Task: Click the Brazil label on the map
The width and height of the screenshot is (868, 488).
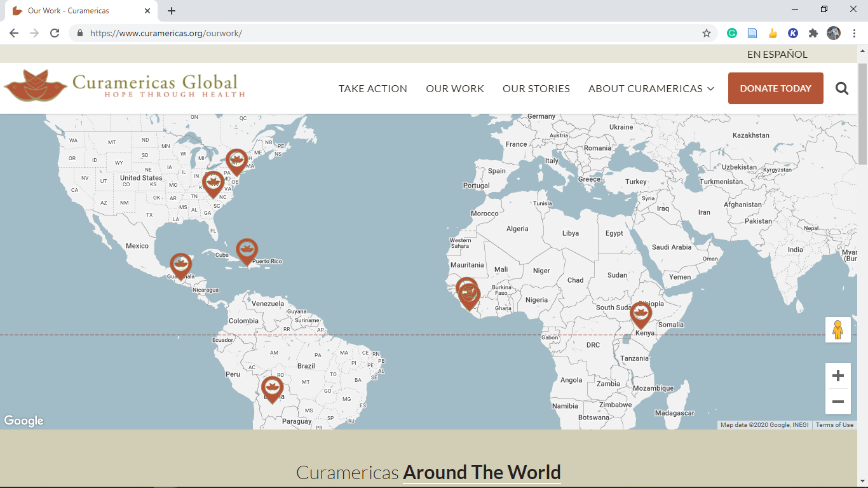Action: pyautogui.click(x=306, y=366)
